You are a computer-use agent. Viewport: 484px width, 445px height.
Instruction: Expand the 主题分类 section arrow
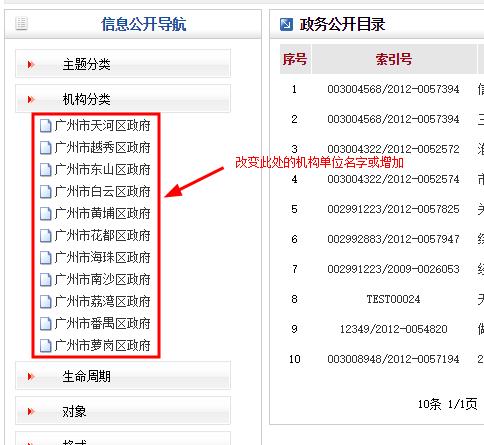tap(31, 64)
